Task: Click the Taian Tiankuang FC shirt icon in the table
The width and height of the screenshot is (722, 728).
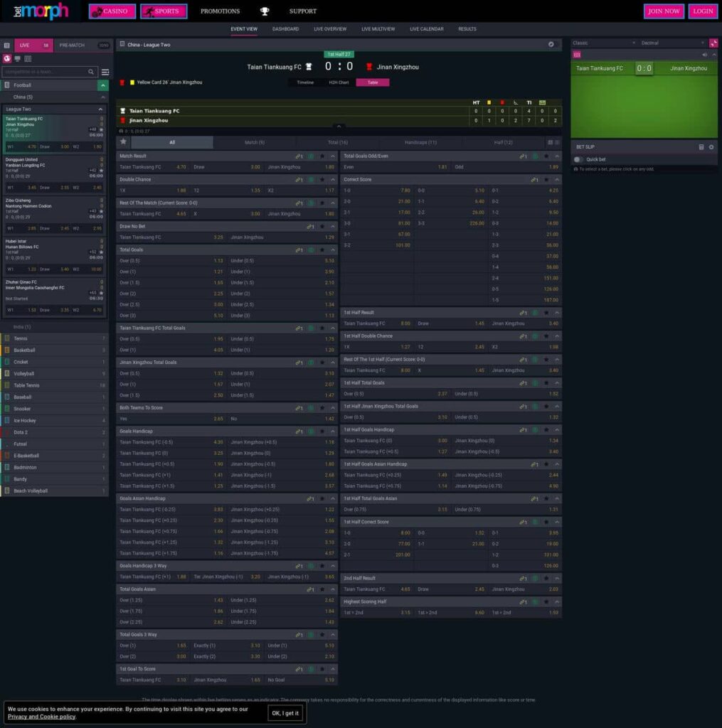Action: coord(122,111)
